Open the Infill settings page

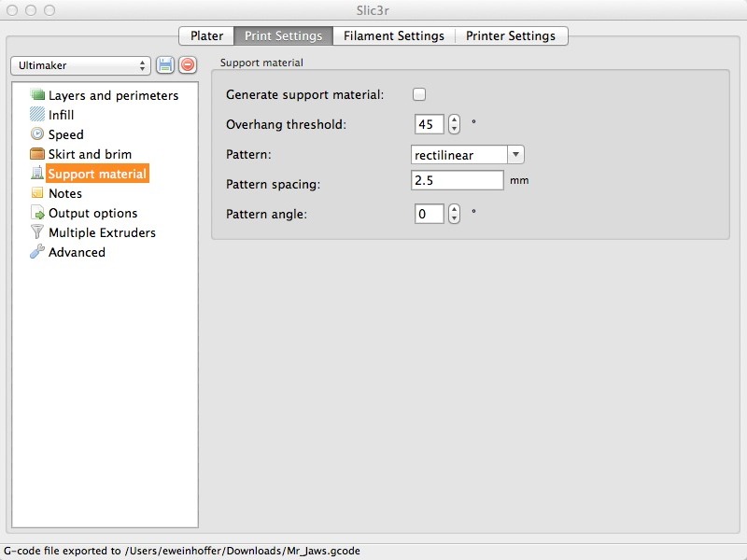click(x=61, y=115)
